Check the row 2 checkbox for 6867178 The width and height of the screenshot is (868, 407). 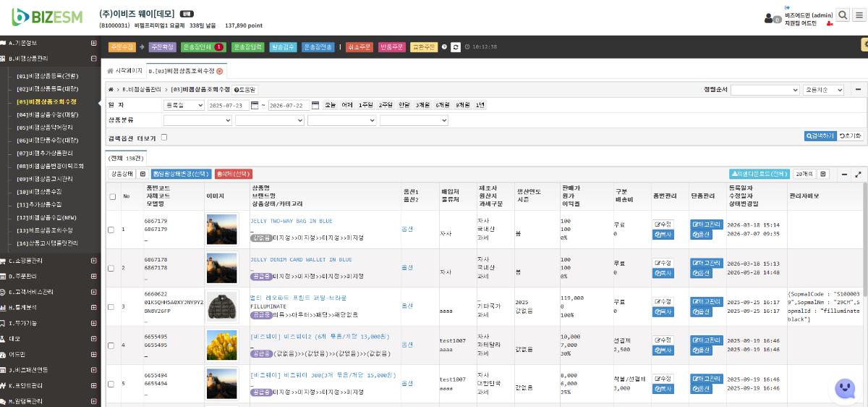click(111, 268)
